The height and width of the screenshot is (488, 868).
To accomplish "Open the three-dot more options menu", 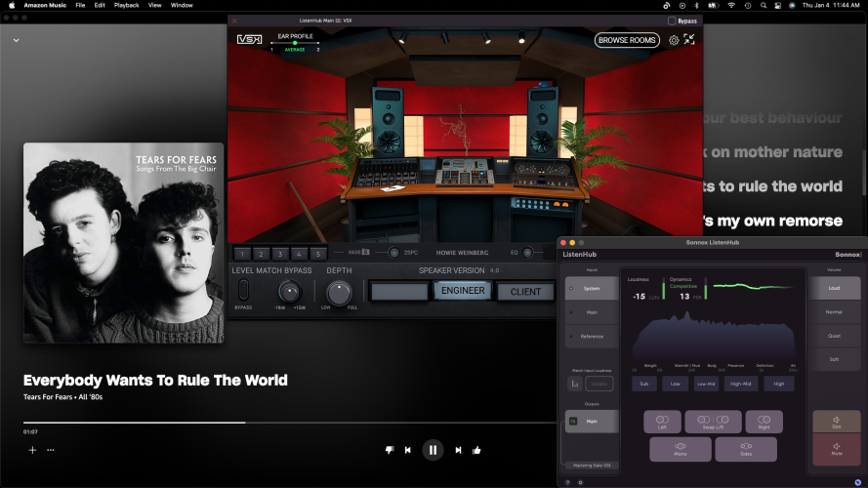I will [x=51, y=450].
